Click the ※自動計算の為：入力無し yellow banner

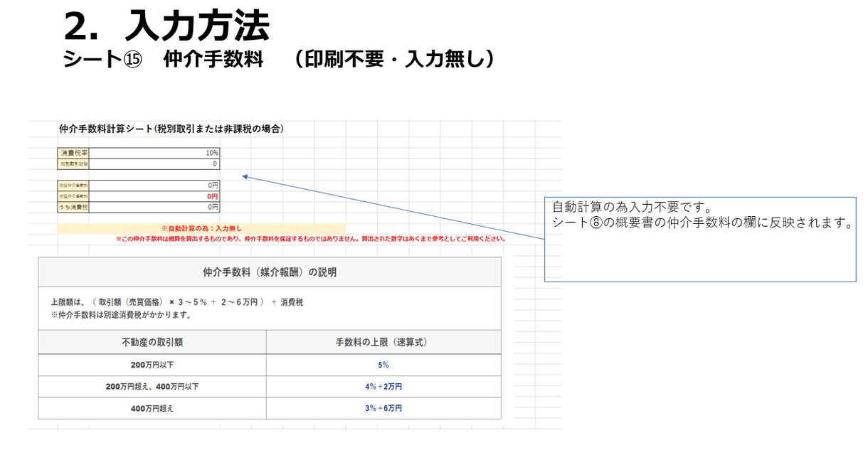point(201,229)
